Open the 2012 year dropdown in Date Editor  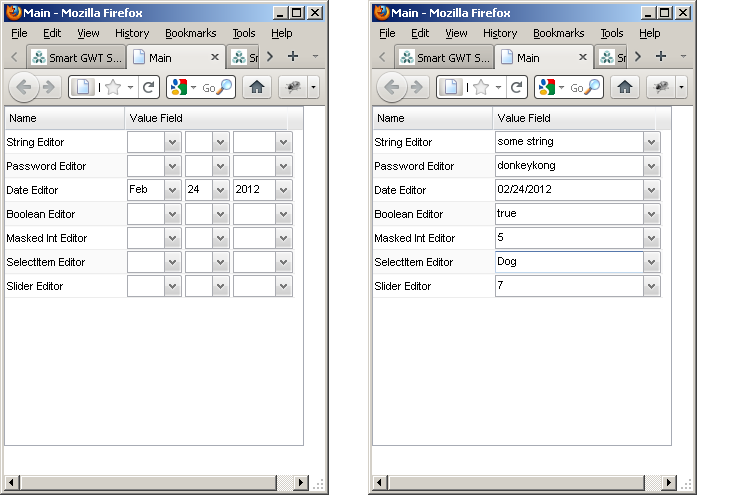point(283,190)
